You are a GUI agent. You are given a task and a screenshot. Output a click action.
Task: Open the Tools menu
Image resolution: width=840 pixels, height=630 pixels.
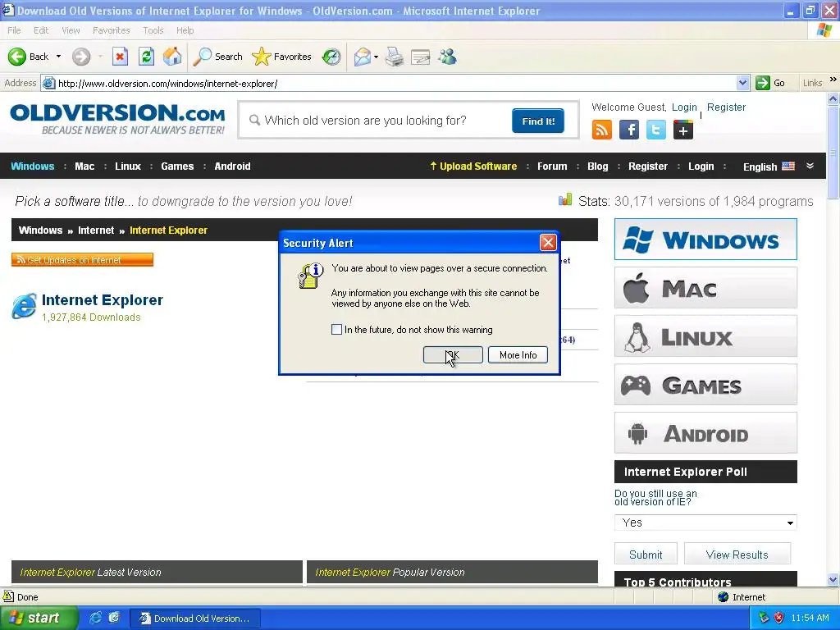pyautogui.click(x=153, y=30)
